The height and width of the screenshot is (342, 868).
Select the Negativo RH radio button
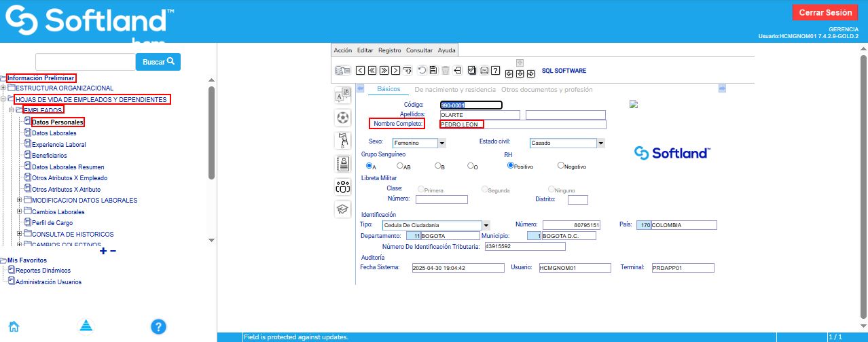[x=560, y=165]
